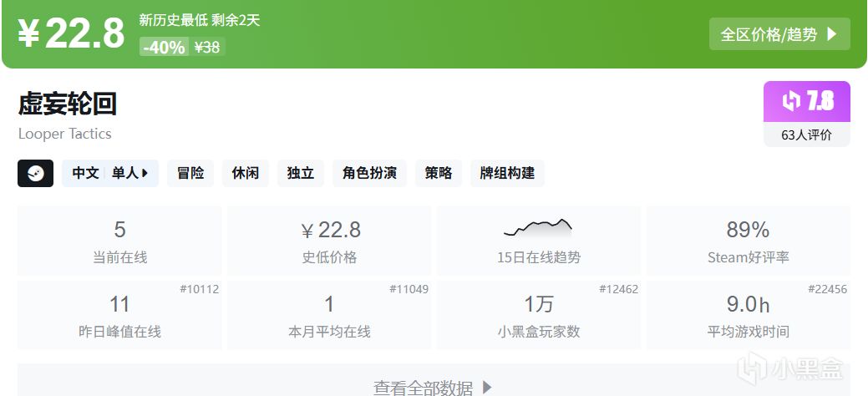Click the 89% Steam好评率 cell
The image size is (868, 396).
(748, 241)
